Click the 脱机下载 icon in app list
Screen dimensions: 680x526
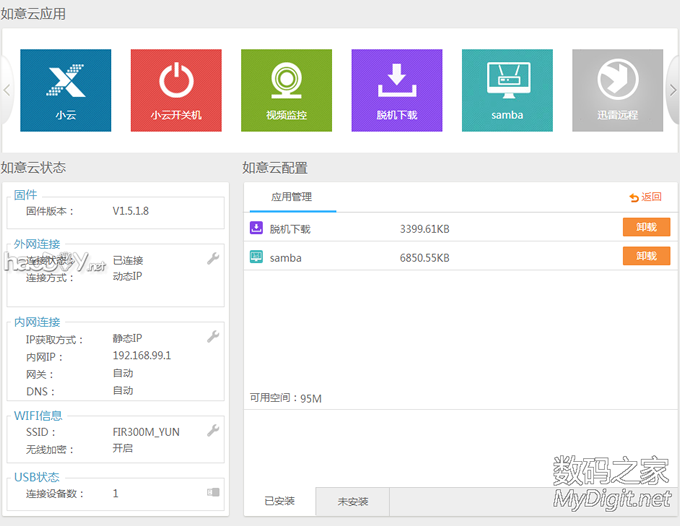pos(256,228)
